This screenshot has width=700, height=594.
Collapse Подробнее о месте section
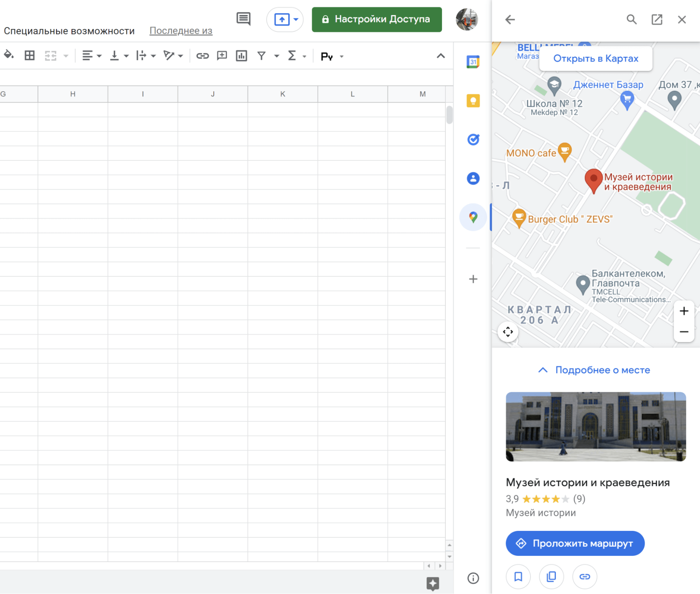point(594,370)
